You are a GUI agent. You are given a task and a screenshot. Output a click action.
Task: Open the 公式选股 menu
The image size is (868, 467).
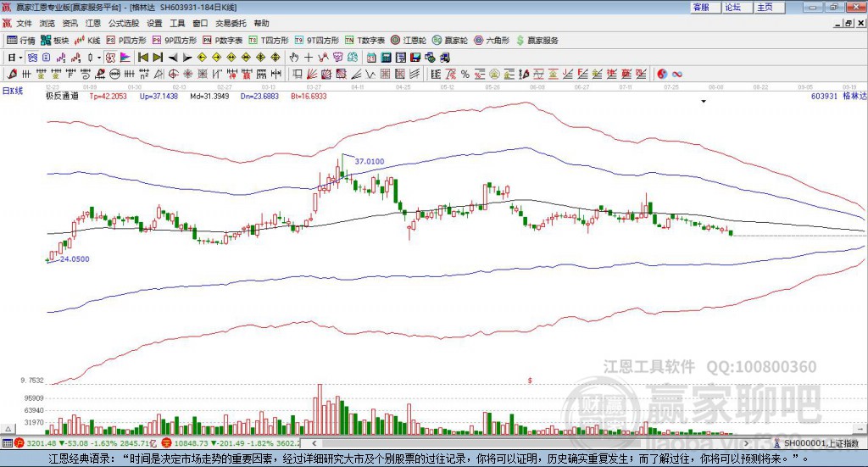(x=124, y=23)
